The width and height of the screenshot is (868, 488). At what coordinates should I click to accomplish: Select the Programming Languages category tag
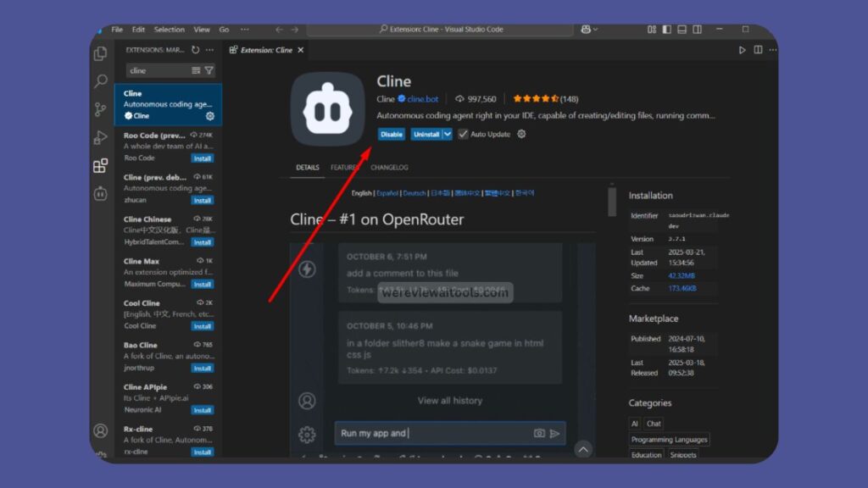tap(670, 440)
